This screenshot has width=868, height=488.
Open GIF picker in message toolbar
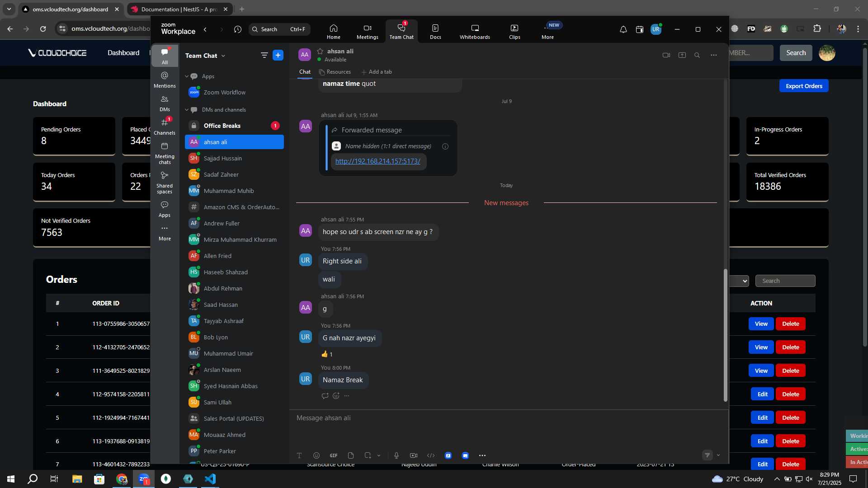334,455
